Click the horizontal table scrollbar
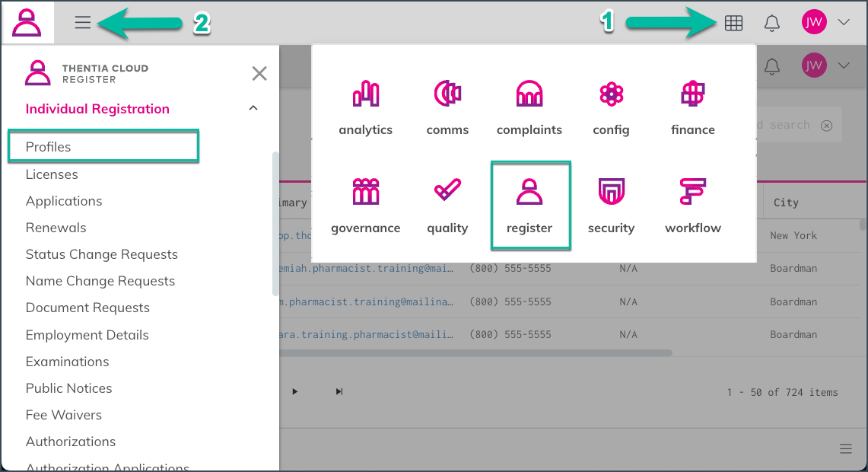 coord(475,353)
